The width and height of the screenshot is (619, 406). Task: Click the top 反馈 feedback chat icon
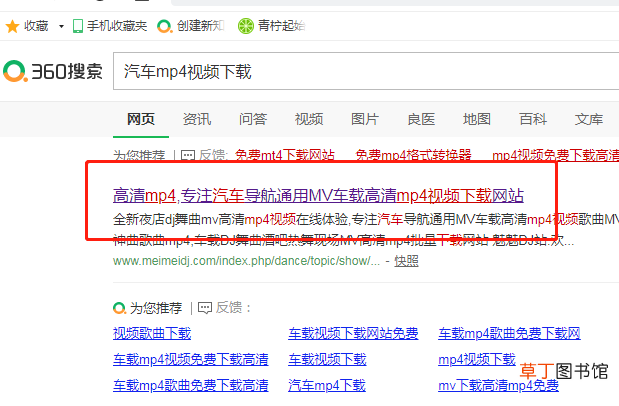point(188,155)
